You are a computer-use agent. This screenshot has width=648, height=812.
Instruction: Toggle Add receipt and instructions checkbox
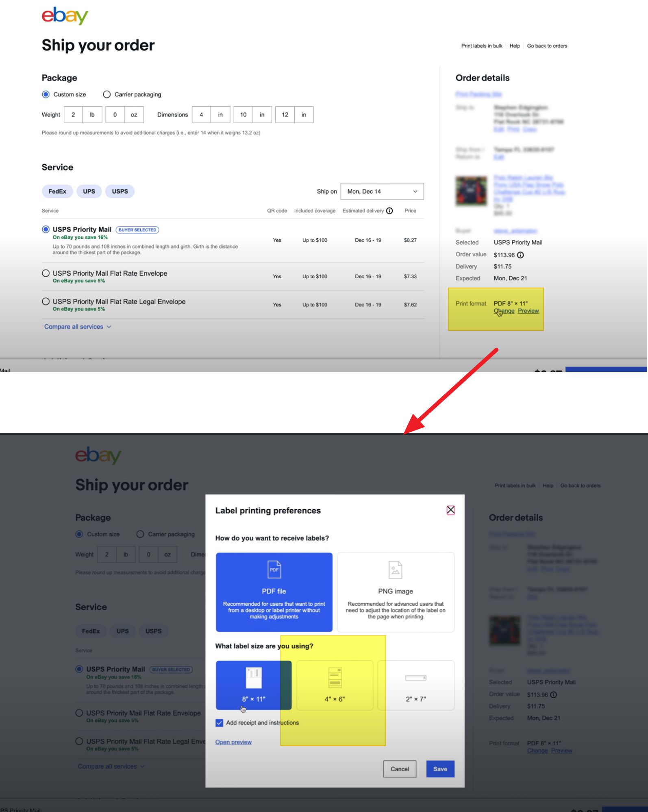220,723
